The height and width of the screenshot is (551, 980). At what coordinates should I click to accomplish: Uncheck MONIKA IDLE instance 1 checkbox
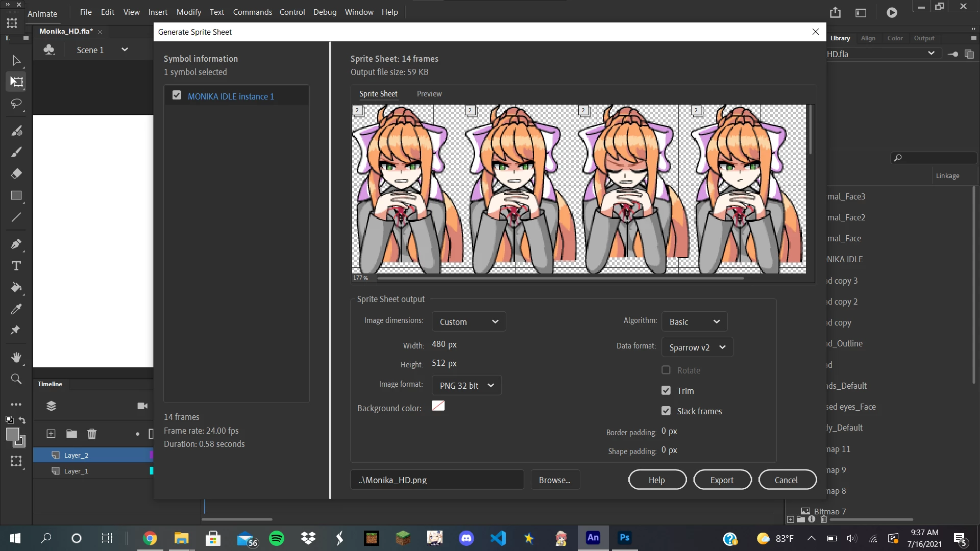177,95
